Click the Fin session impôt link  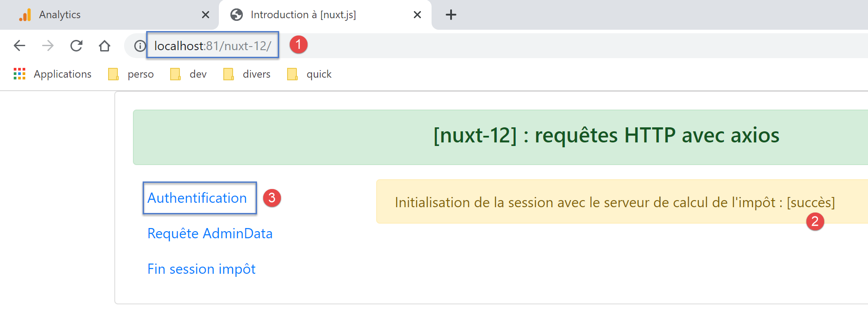[x=201, y=269]
